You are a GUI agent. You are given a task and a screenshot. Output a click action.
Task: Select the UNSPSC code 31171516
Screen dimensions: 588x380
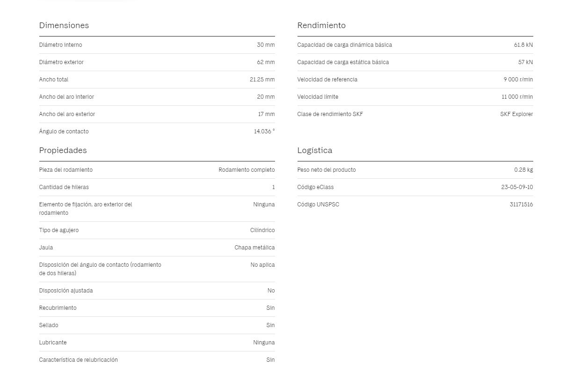point(522,205)
